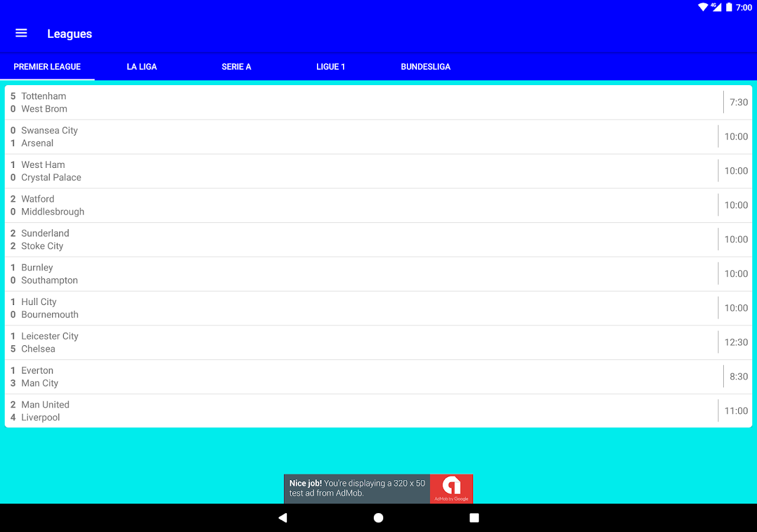The image size is (757, 532).
Task: Click the 7:30 kickoff time for Tottenham
Action: (739, 102)
